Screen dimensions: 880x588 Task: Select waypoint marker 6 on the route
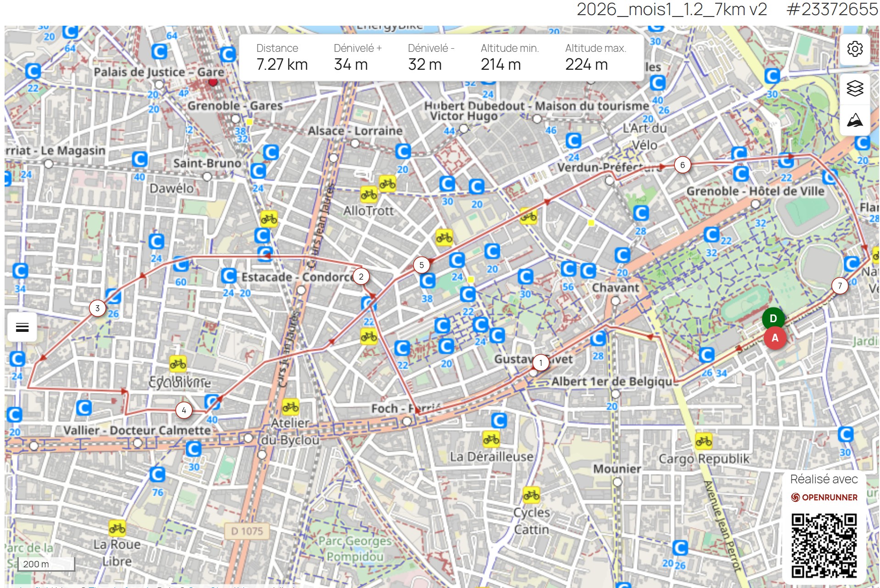coord(683,164)
